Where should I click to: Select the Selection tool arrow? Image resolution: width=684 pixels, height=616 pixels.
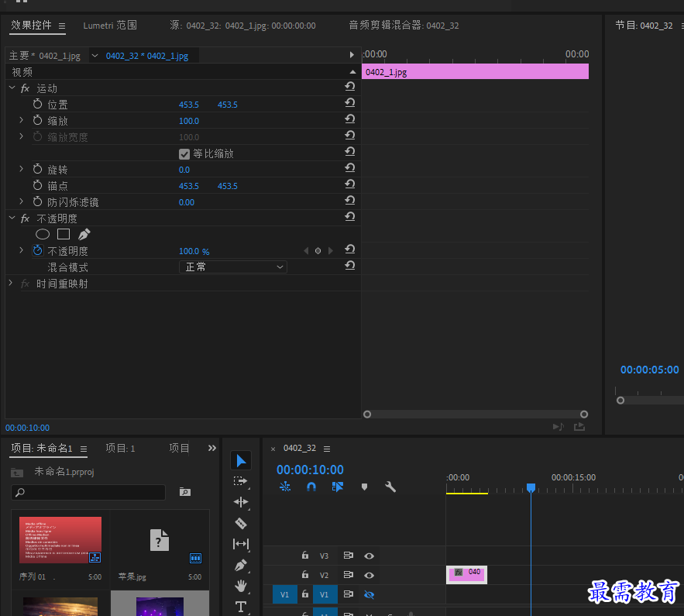(x=241, y=461)
